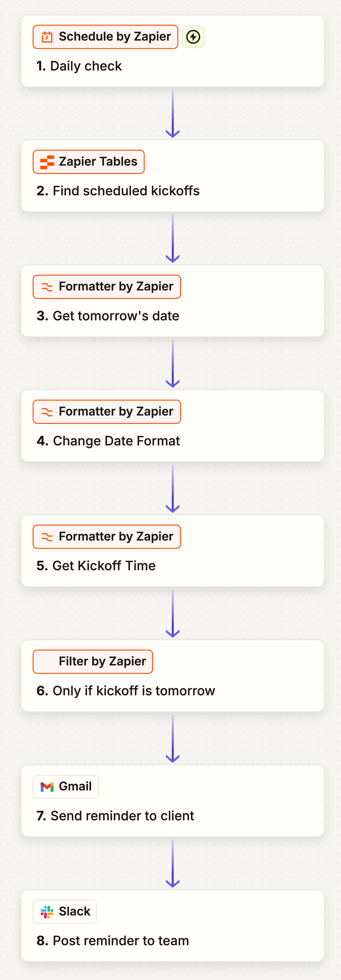
Task: Open step 3 Get tomorrow's date
Action: tap(172, 301)
